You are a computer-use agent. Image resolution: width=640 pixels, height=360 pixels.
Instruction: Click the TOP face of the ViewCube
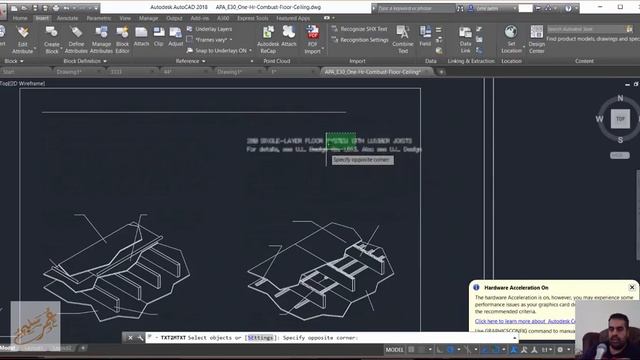tap(620, 119)
